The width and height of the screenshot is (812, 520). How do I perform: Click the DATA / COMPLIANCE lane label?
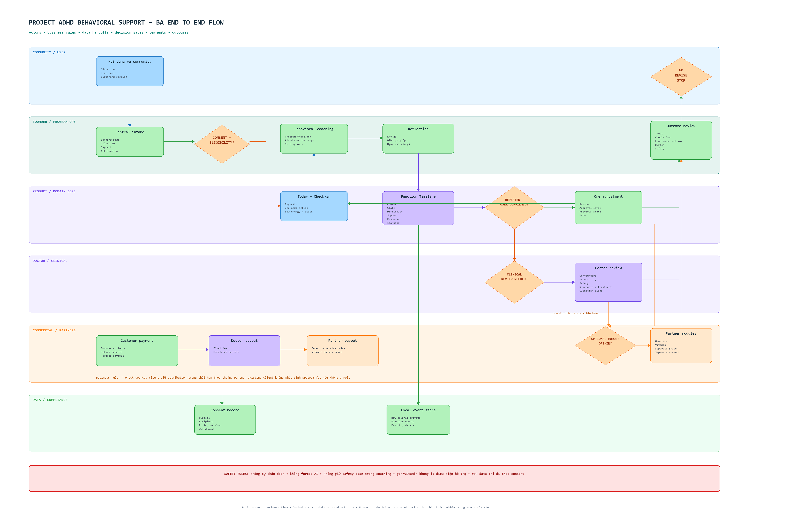50,400
